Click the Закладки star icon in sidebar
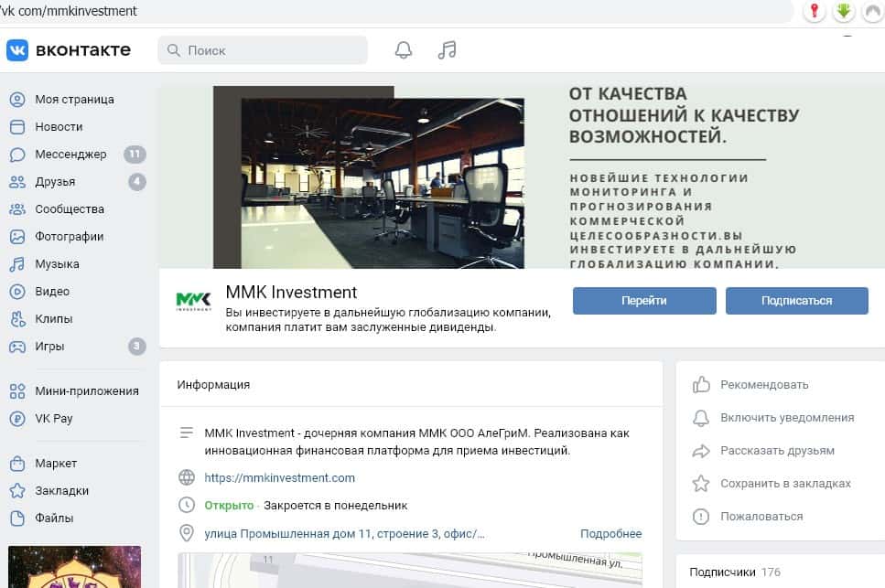The width and height of the screenshot is (885, 588). (x=17, y=490)
